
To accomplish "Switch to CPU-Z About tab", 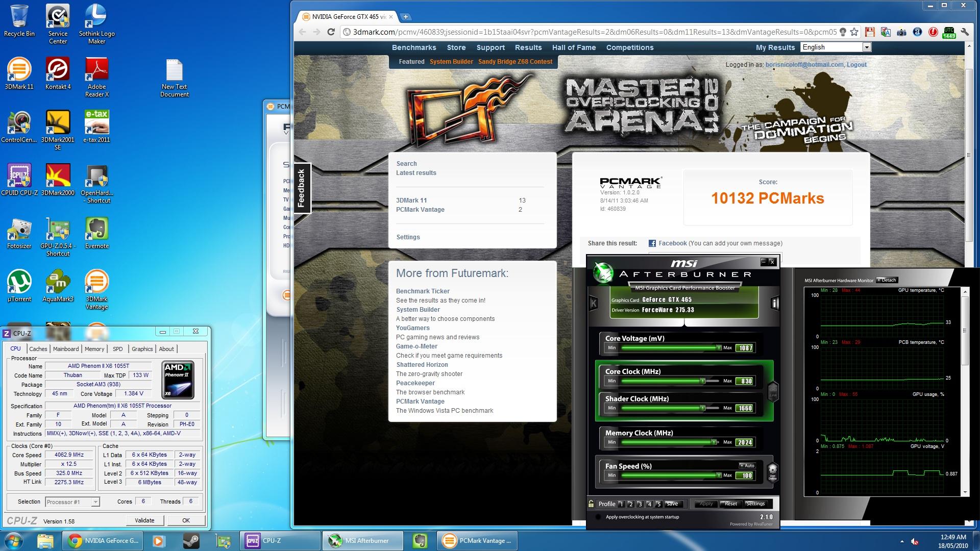I will pyautogui.click(x=166, y=349).
